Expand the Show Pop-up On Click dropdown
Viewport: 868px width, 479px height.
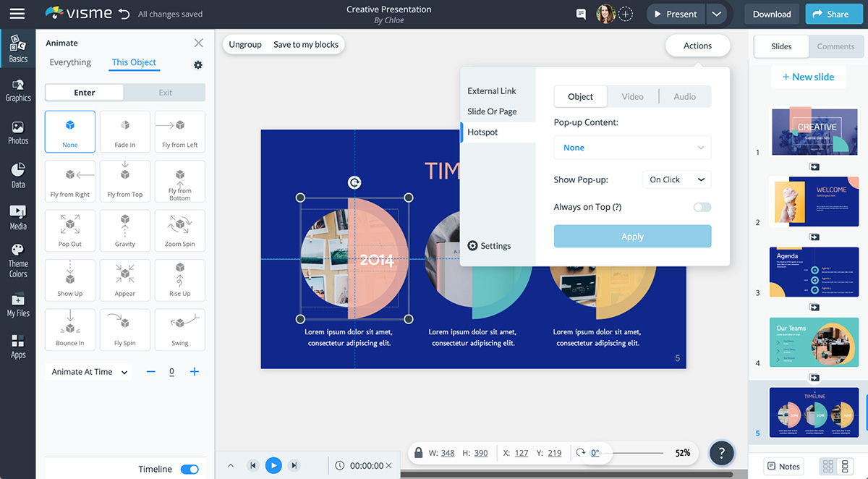pos(676,179)
